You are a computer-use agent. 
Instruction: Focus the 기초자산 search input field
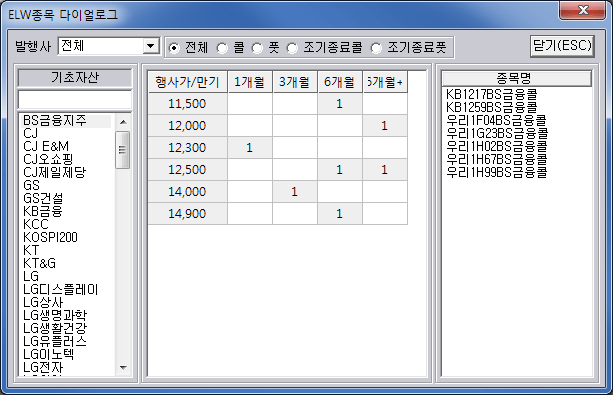click(75, 100)
